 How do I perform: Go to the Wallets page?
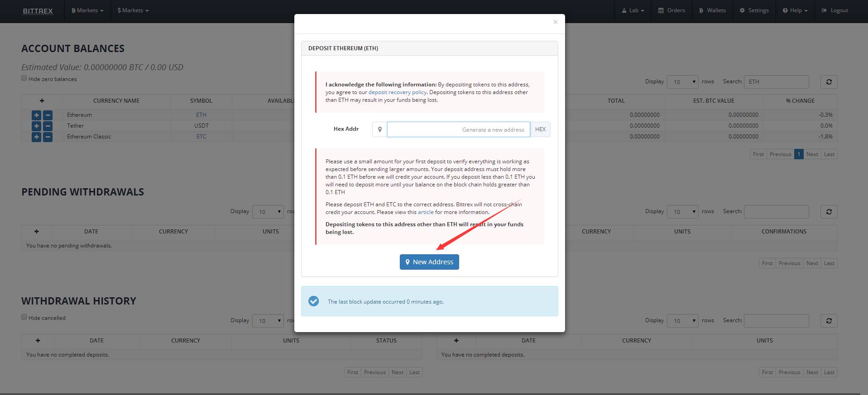(712, 10)
